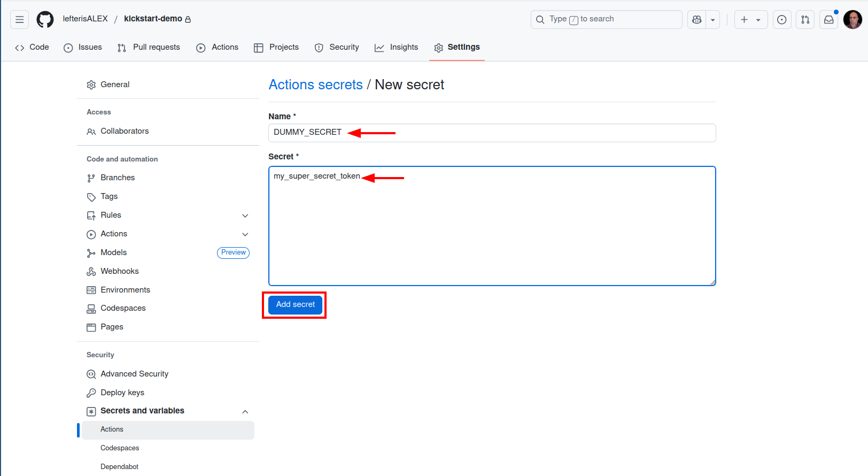This screenshot has width=868, height=476.
Task: Open the lefterisALEX owner link
Action: tap(85, 19)
